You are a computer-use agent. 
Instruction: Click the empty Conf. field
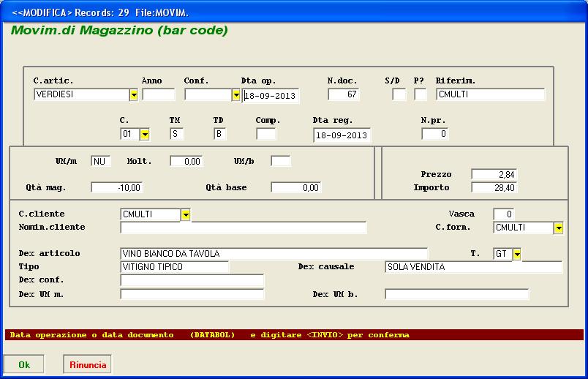208,94
